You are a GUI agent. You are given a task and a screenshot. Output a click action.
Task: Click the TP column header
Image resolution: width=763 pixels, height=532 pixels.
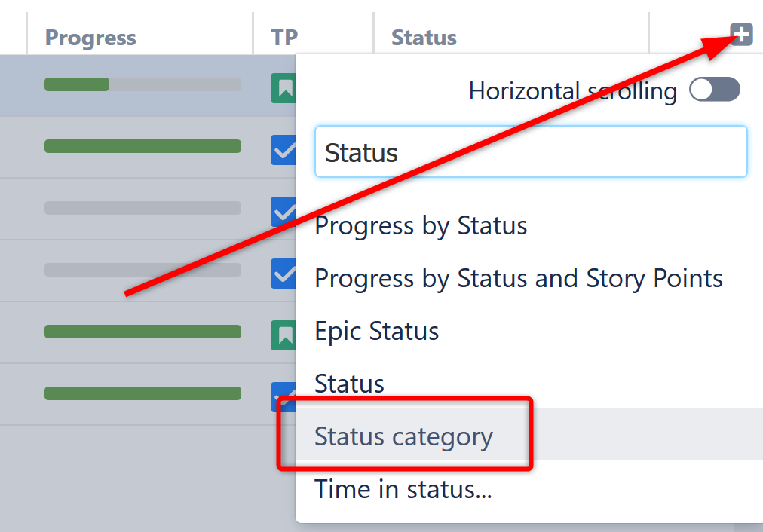tap(284, 38)
